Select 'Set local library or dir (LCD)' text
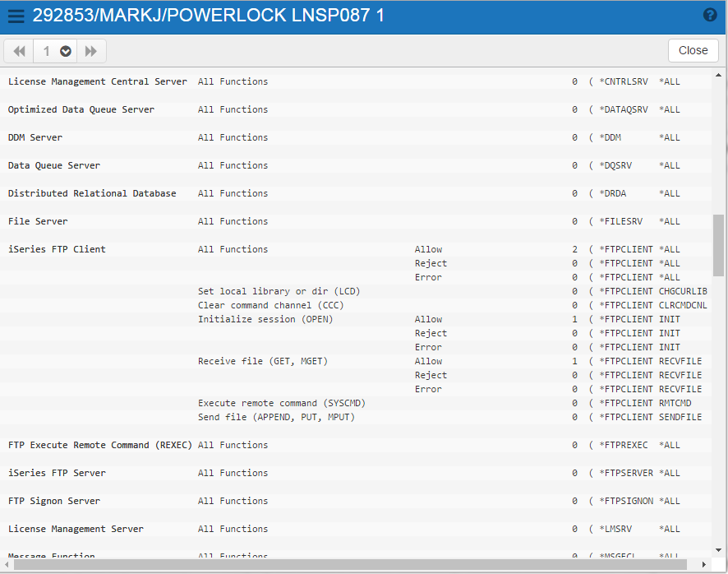Viewport: 728px width, 574px height. point(279,291)
